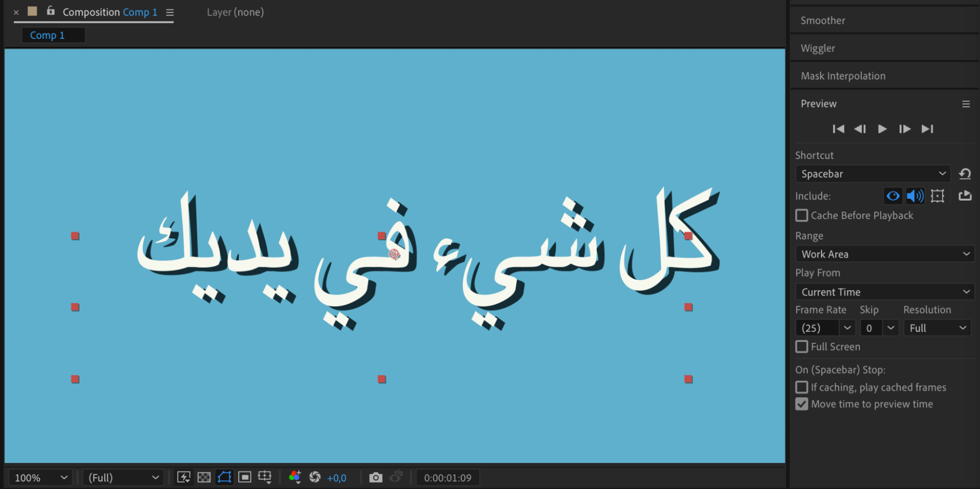Click the +0,0 exposure value
The height and width of the screenshot is (489, 980).
(x=337, y=478)
